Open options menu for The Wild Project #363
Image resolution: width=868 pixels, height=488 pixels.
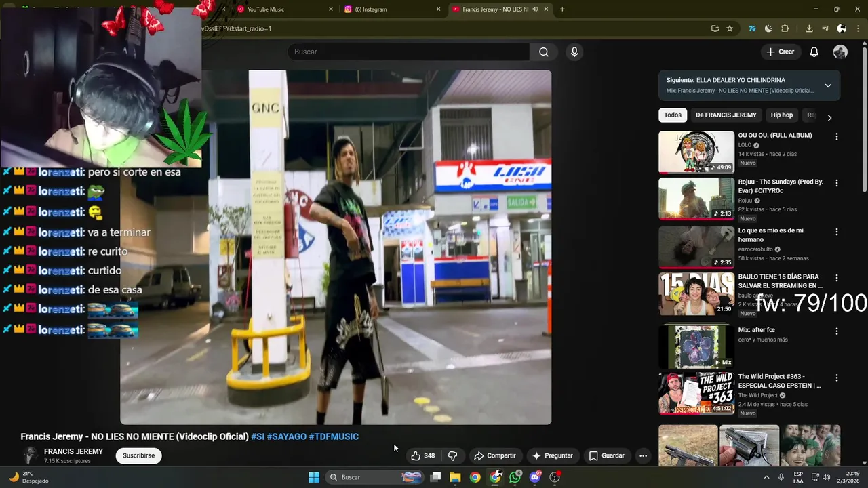[x=836, y=378]
